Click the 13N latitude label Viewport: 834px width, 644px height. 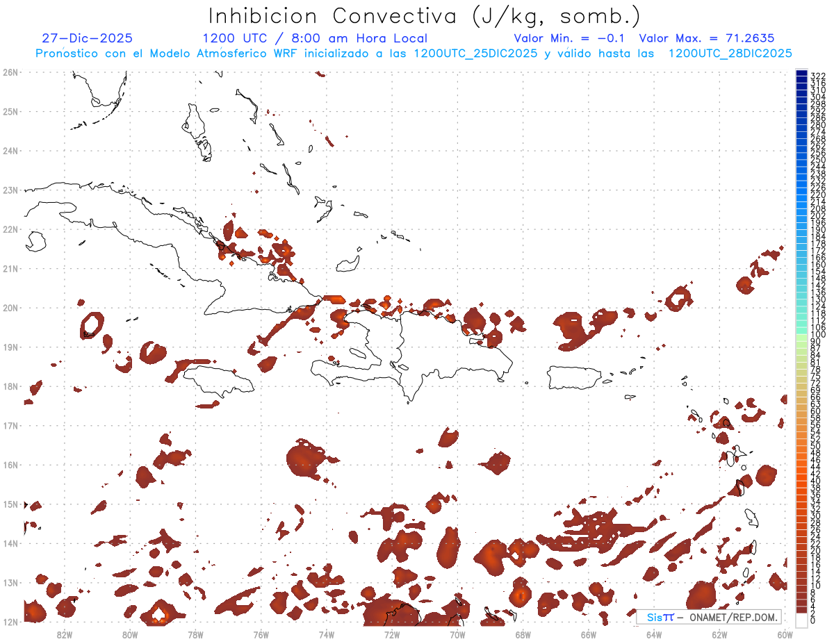[10, 582]
